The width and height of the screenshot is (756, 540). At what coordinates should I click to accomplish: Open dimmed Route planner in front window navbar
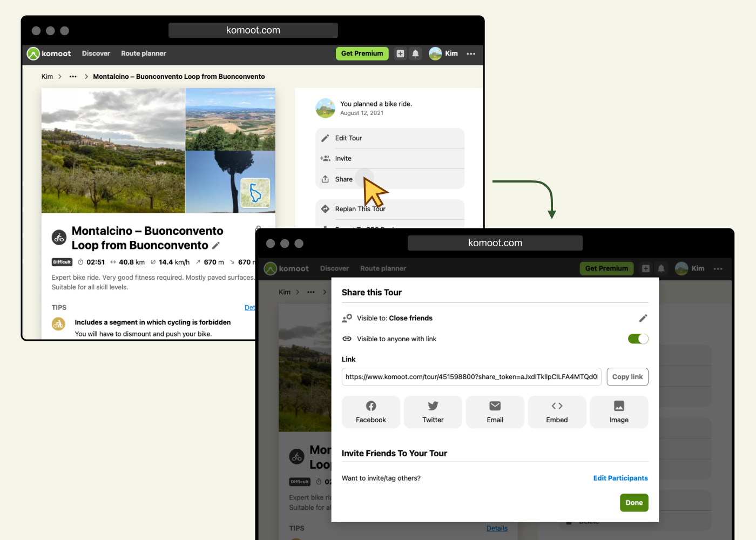point(383,268)
